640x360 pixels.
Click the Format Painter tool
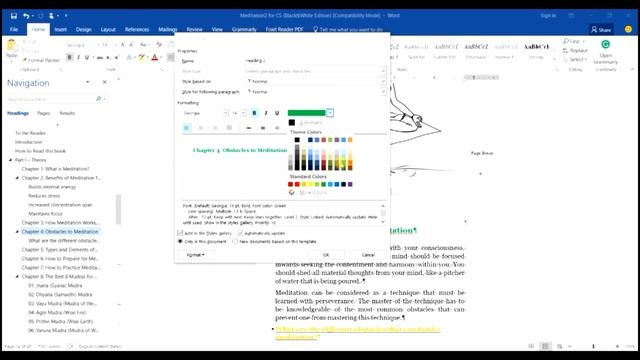tap(41, 60)
